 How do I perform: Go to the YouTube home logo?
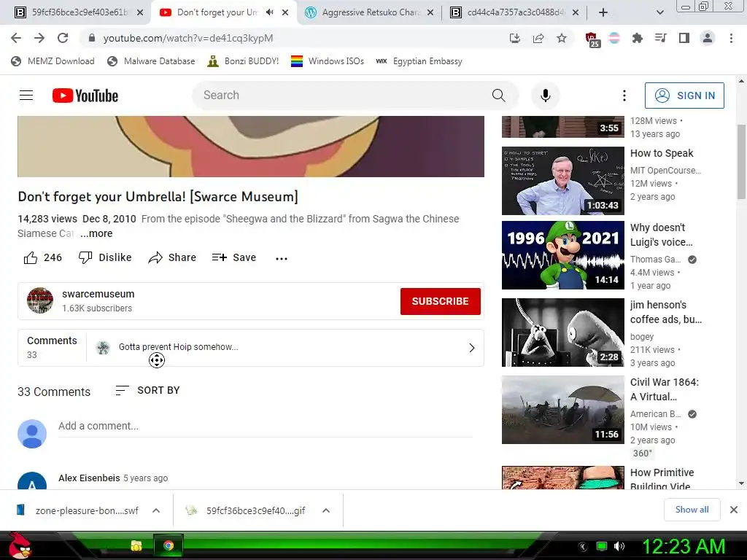click(x=85, y=96)
